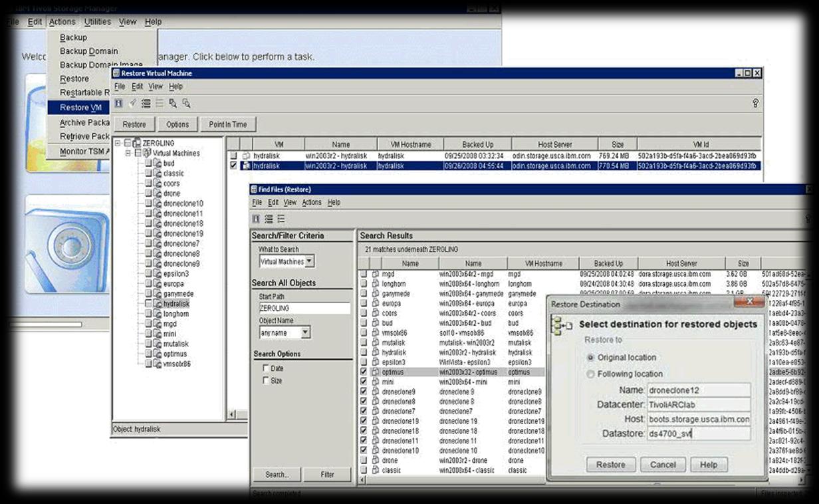
Task: Click the VM icon beside epsilon3 in search results
Action: point(376,362)
